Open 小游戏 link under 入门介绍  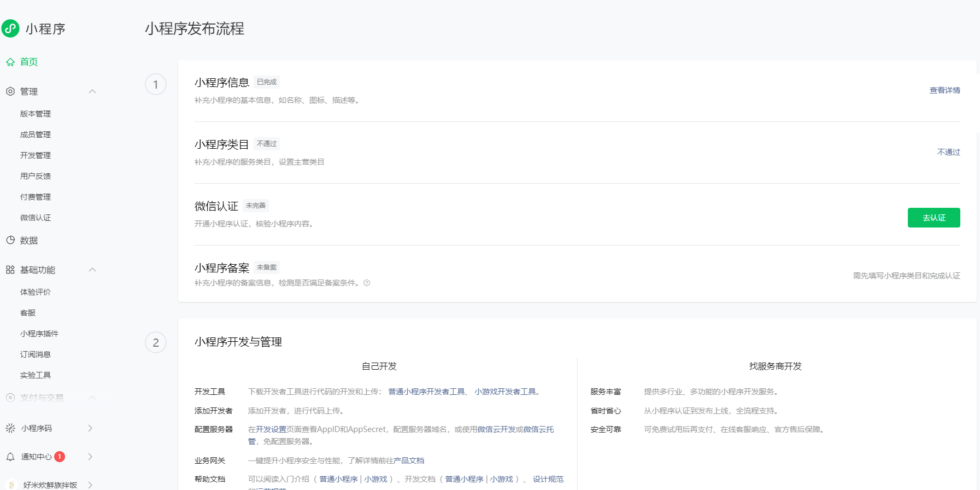(375, 479)
